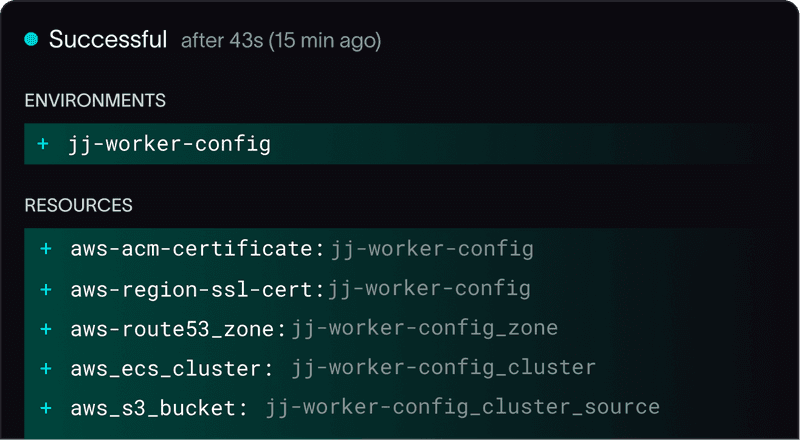Open the jj-worker-config environment entry

169,144
